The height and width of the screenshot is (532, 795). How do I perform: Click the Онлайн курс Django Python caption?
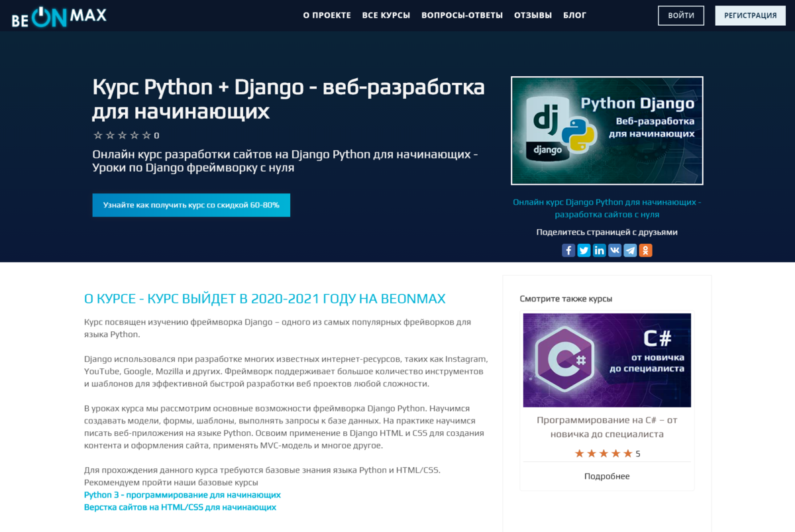coord(607,208)
